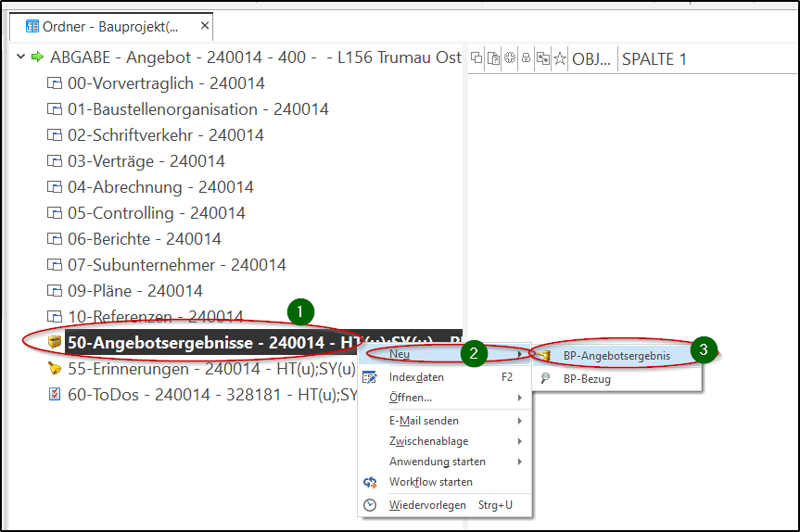Click the document question-mark column icon
The image size is (800, 532).
click(x=493, y=58)
